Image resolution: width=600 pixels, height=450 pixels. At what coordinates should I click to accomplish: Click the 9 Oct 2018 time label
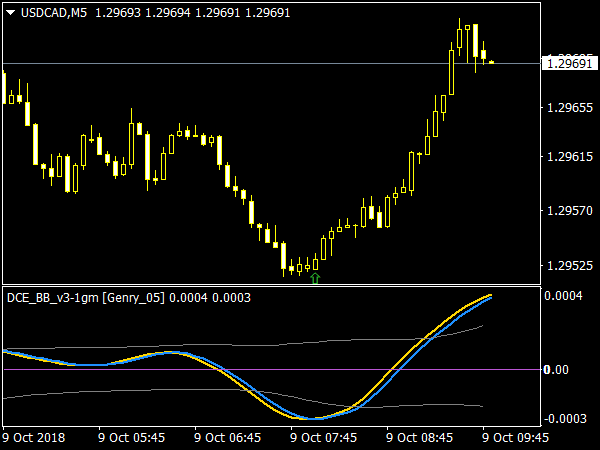coord(34,437)
